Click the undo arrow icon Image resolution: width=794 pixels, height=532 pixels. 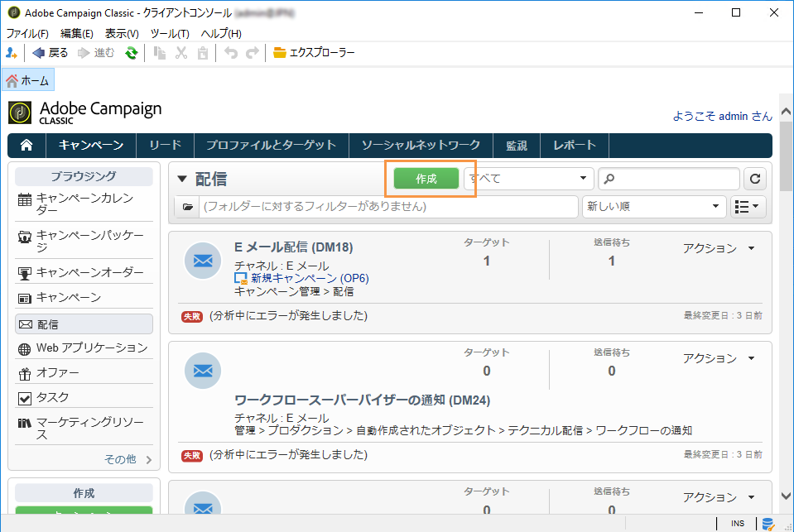pos(231,53)
